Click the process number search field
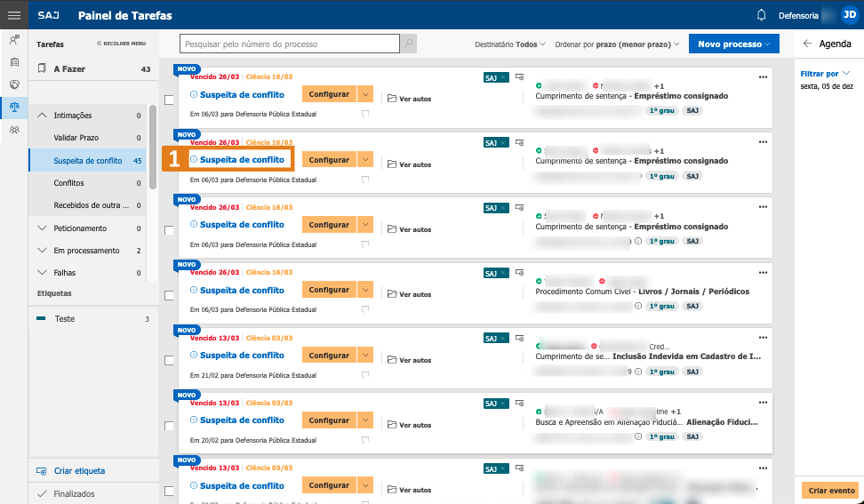The width and height of the screenshot is (864, 504). coord(290,44)
